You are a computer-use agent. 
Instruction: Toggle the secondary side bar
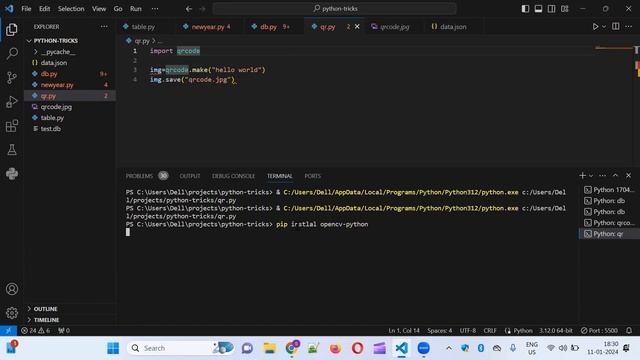click(x=551, y=9)
